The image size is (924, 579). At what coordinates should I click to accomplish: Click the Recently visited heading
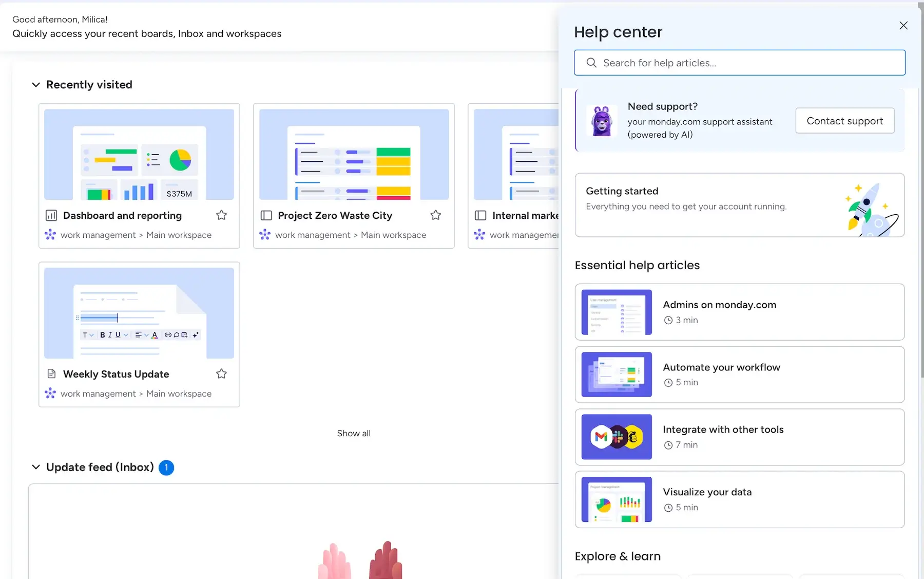(89, 85)
